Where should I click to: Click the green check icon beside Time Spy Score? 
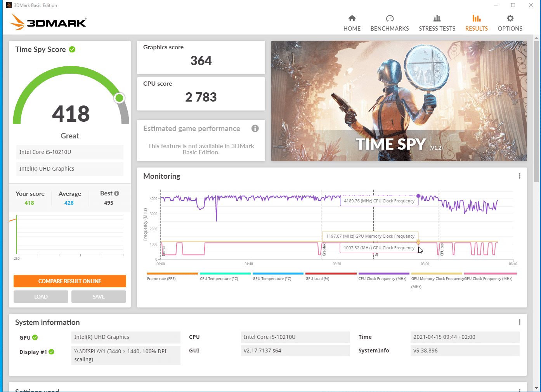pos(72,49)
